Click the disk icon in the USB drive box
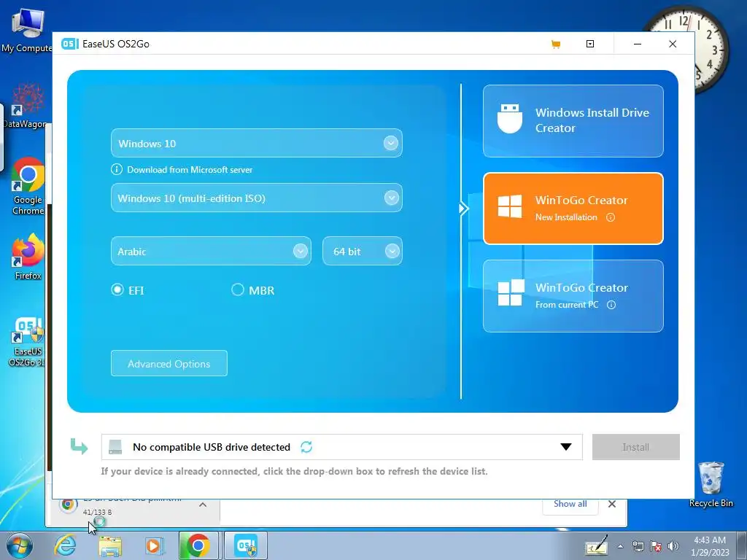The width and height of the screenshot is (747, 560). point(115,447)
